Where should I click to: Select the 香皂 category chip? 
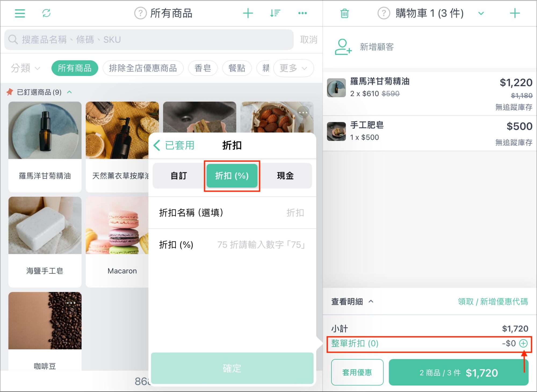click(203, 68)
